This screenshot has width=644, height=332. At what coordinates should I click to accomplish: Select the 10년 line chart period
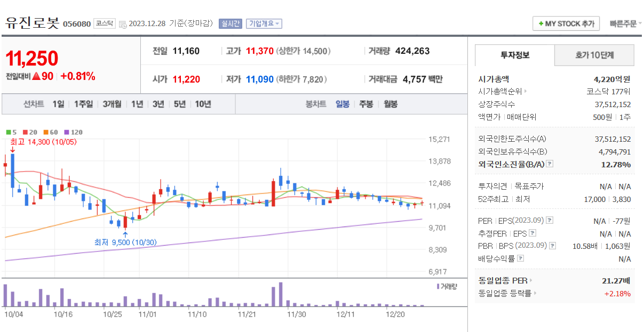[203, 104]
